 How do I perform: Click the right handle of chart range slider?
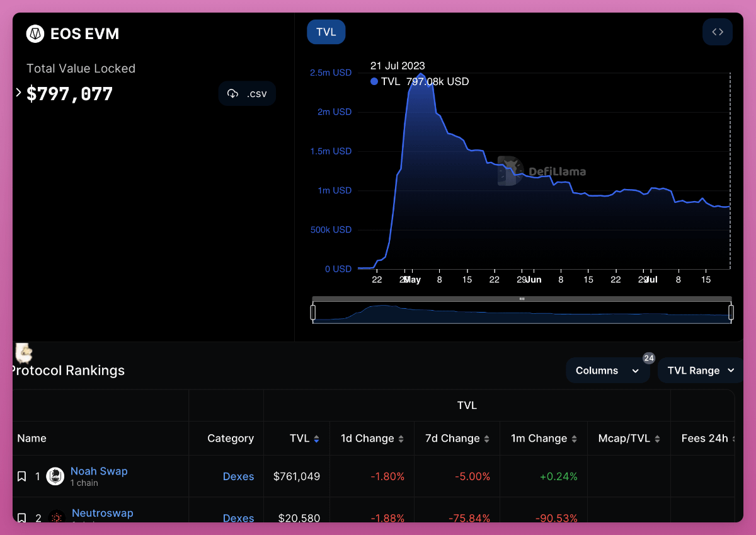pos(731,312)
